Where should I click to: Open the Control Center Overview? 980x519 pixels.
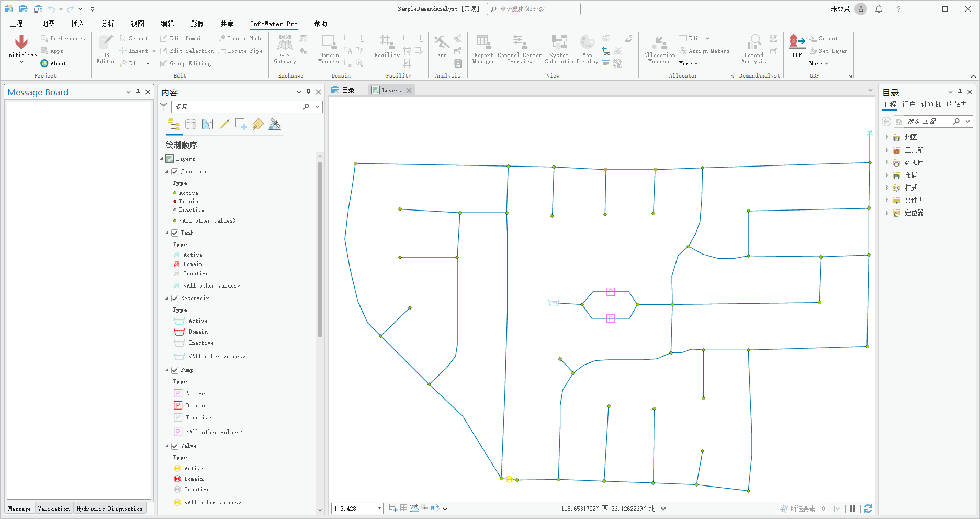[520, 49]
